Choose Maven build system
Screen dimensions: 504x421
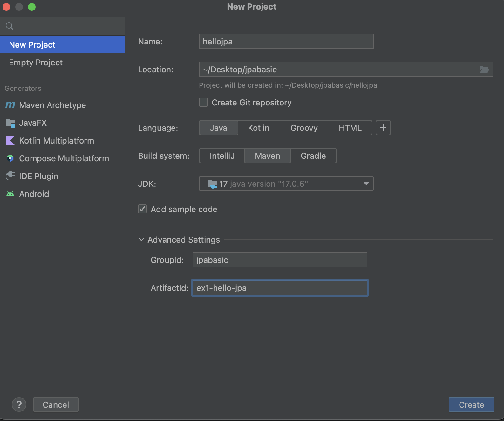[x=268, y=156]
